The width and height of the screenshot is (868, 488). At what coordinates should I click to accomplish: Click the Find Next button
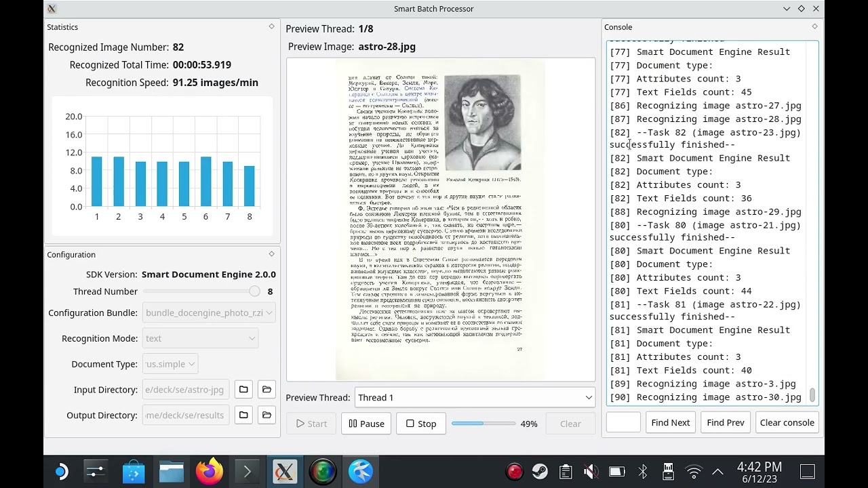(670, 422)
